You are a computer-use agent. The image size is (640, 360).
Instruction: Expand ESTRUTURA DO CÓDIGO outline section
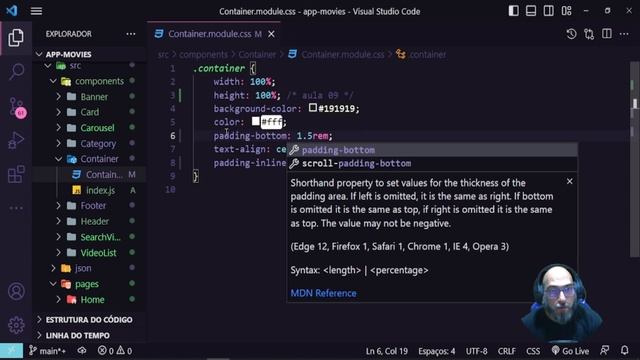[x=89, y=320]
